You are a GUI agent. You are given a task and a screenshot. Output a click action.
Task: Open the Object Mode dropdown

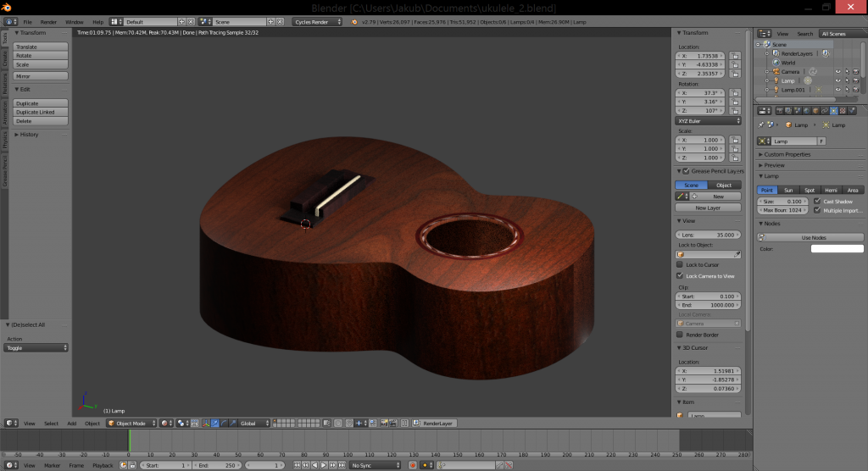click(x=131, y=423)
